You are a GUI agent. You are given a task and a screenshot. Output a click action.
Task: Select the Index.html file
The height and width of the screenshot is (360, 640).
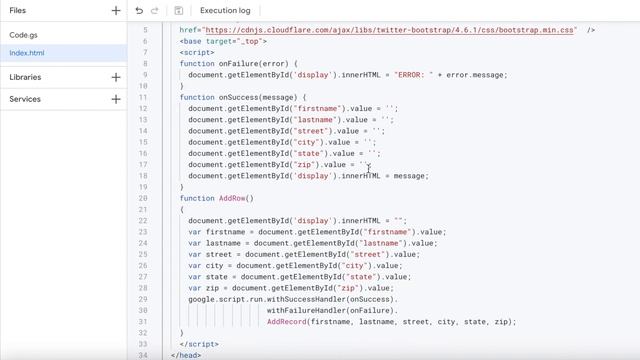(x=64, y=53)
